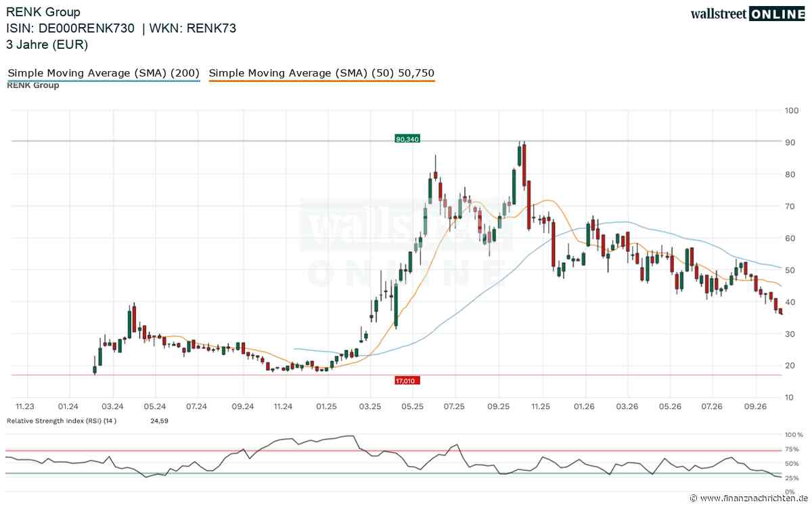Click the price axis value 30

pos(790,333)
